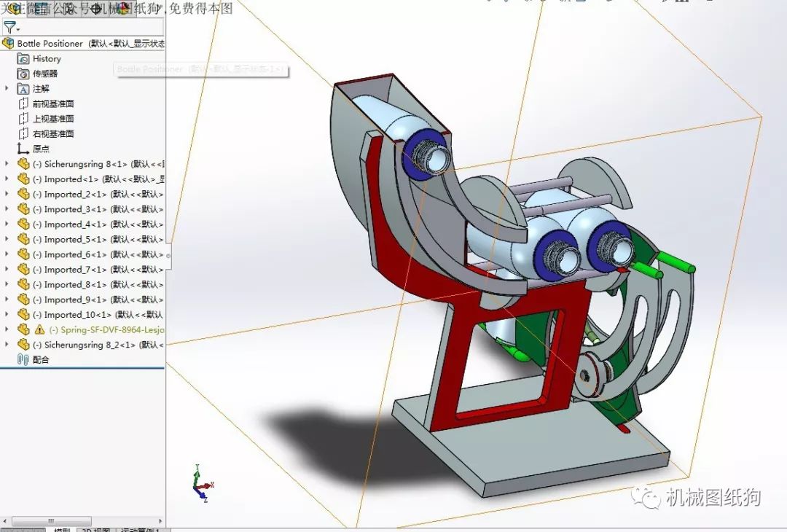Expand the Imported_4<1> component node
787x532 pixels.
coord(7,224)
